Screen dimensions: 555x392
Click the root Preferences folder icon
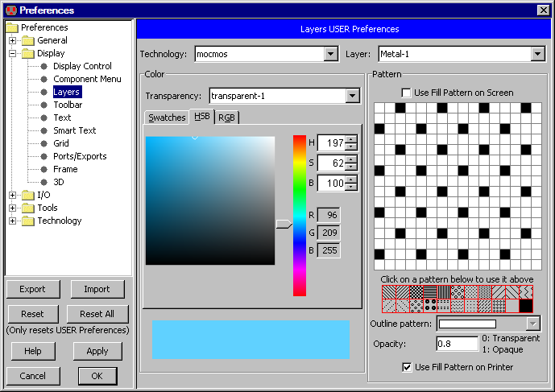[12, 27]
